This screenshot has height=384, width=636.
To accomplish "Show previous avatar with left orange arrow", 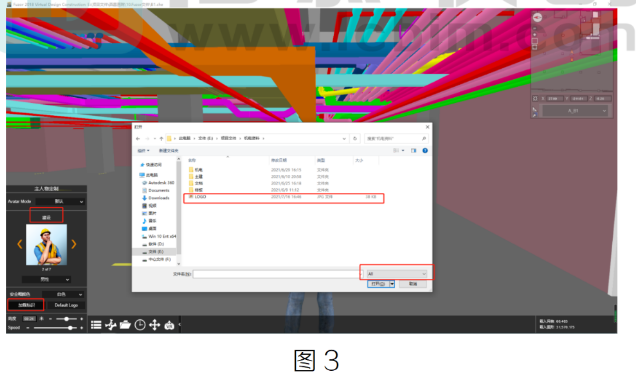I will (19, 244).
